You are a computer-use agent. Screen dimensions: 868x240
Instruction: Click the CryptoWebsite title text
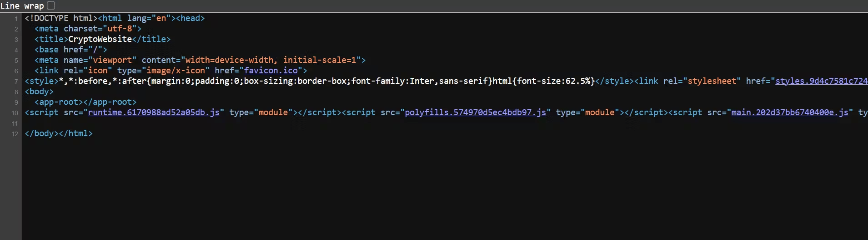click(100, 39)
